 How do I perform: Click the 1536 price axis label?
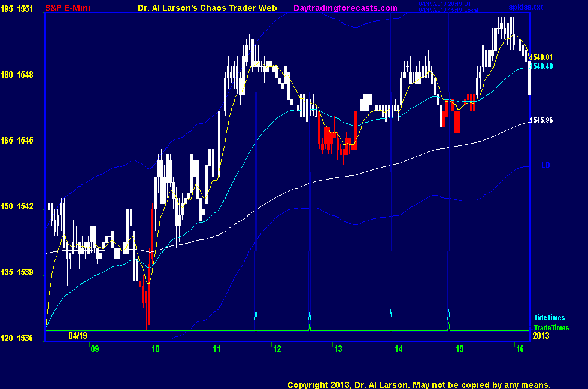[25, 338]
